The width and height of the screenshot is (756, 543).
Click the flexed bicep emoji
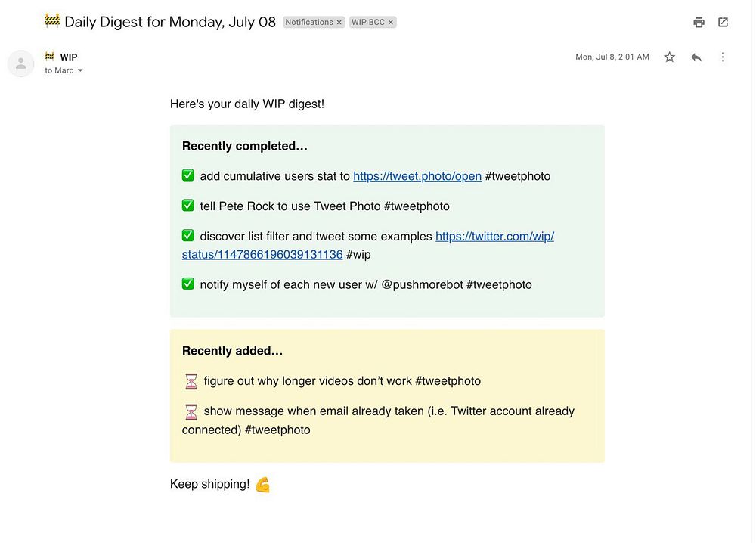point(262,485)
